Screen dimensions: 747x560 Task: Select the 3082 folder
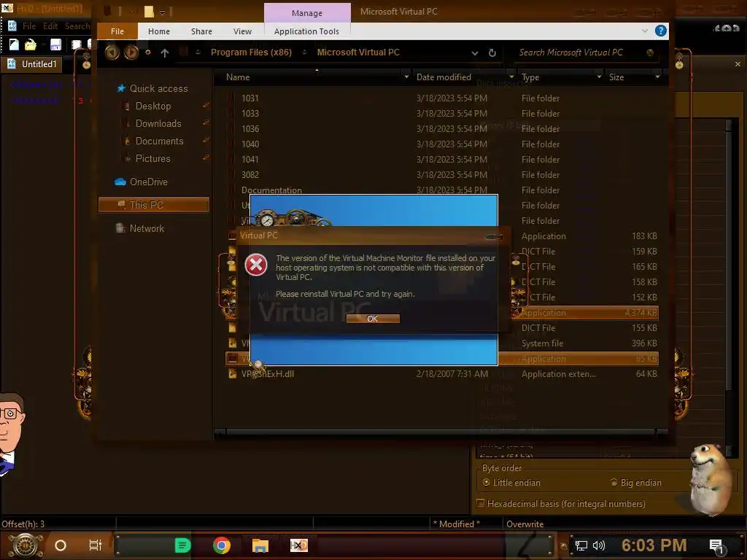(x=250, y=175)
